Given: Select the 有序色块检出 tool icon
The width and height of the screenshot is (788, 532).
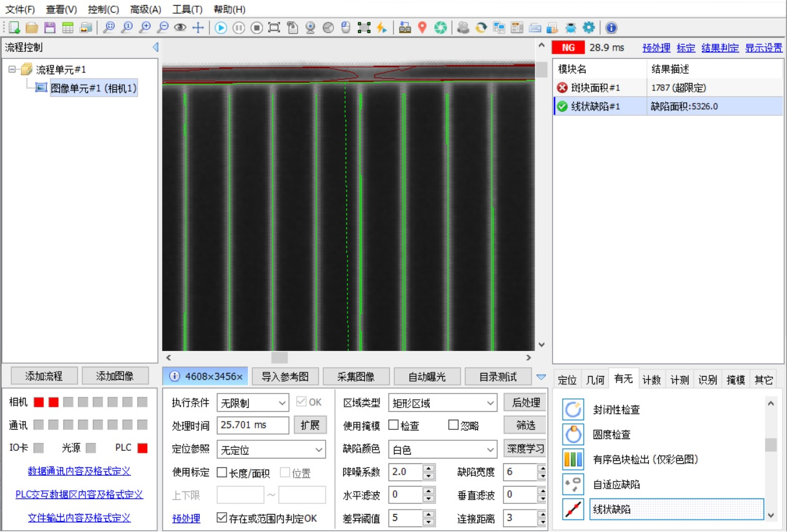Looking at the screenshot, I should pyautogui.click(x=573, y=460).
